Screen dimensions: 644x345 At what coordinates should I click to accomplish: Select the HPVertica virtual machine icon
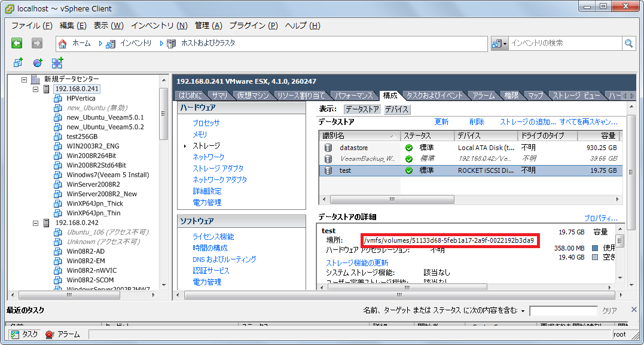[57, 99]
